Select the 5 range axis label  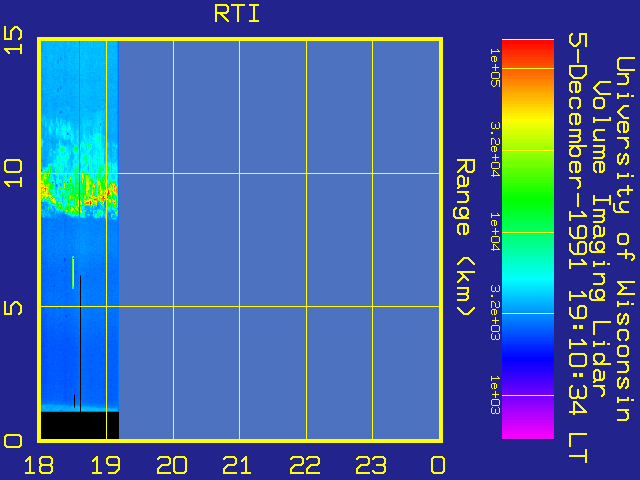(13, 308)
